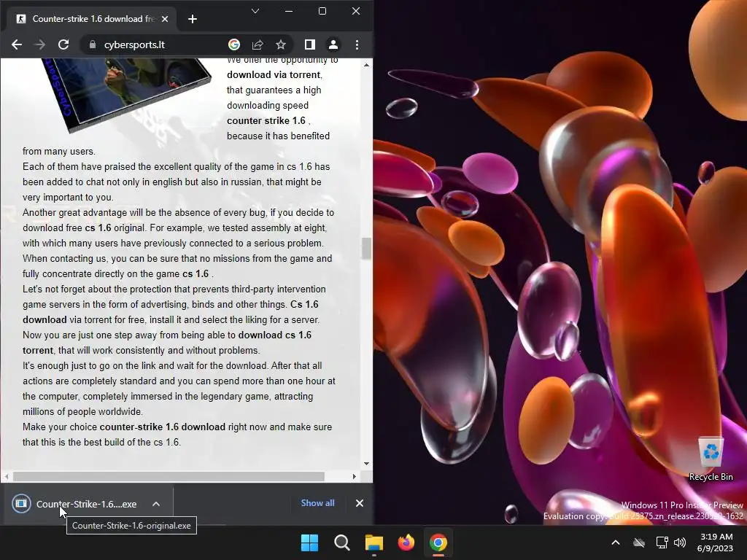Viewport: 747px width, 560px height.
Task: Expand download item options chevron
Action: point(156,504)
